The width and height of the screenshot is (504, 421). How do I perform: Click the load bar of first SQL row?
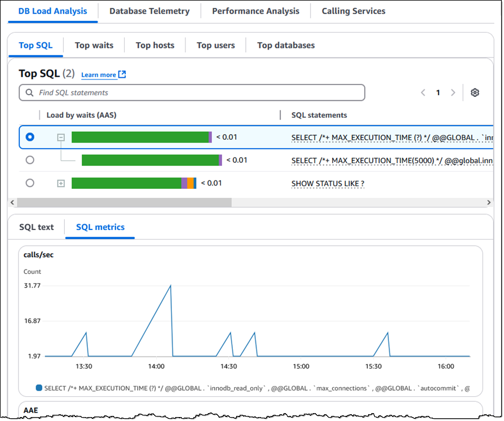[142, 137]
